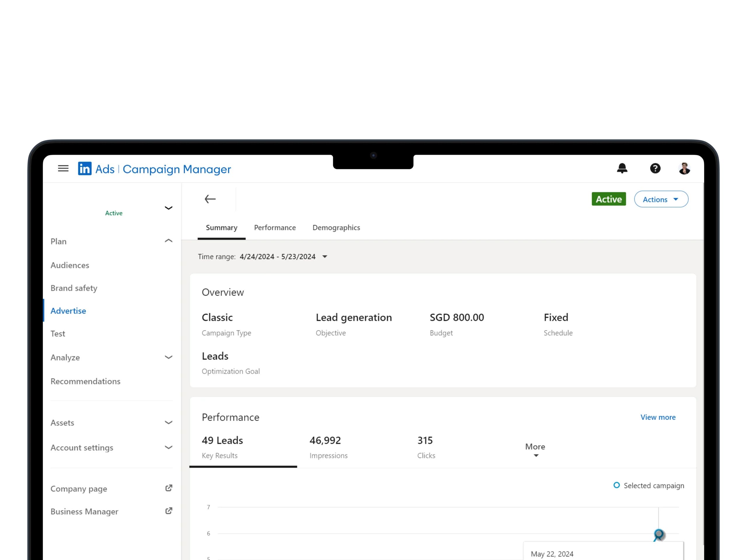This screenshot has height=560, width=747.
Task: Click the Business Manager label
Action: click(84, 512)
